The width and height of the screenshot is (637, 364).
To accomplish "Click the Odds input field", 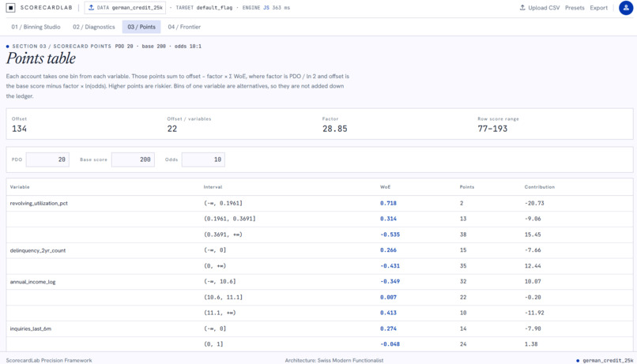I will [x=203, y=159].
